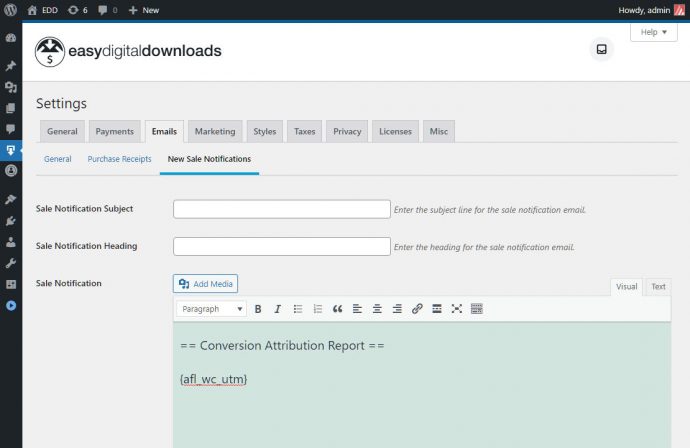Open the comments bubble in admin bar
Screen dimensions: 690x448
108,10
